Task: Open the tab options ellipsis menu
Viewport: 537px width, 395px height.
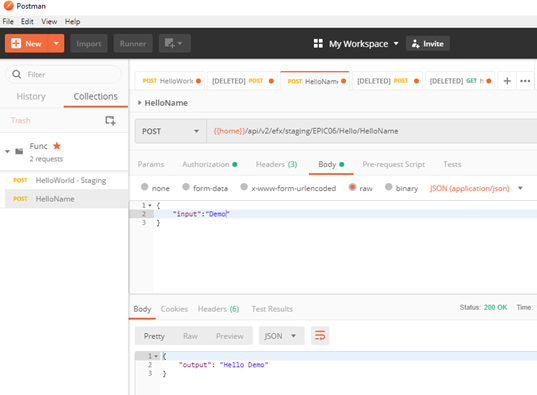Action: coord(525,81)
